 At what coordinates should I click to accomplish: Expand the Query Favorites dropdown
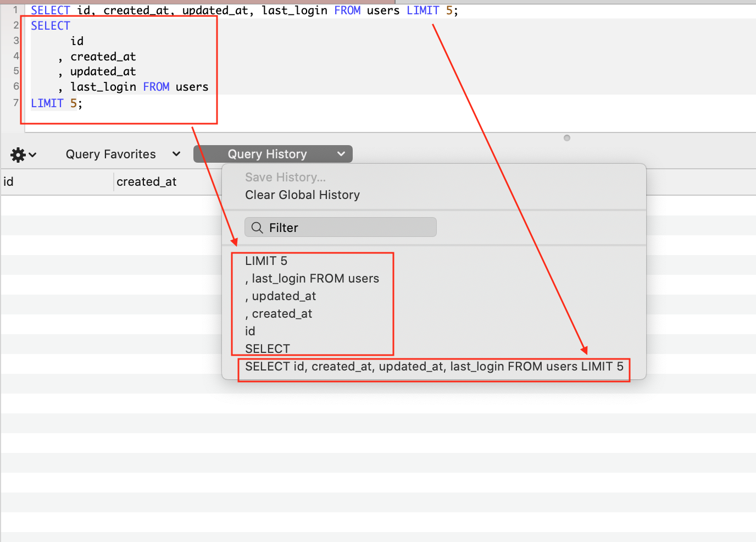(123, 154)
